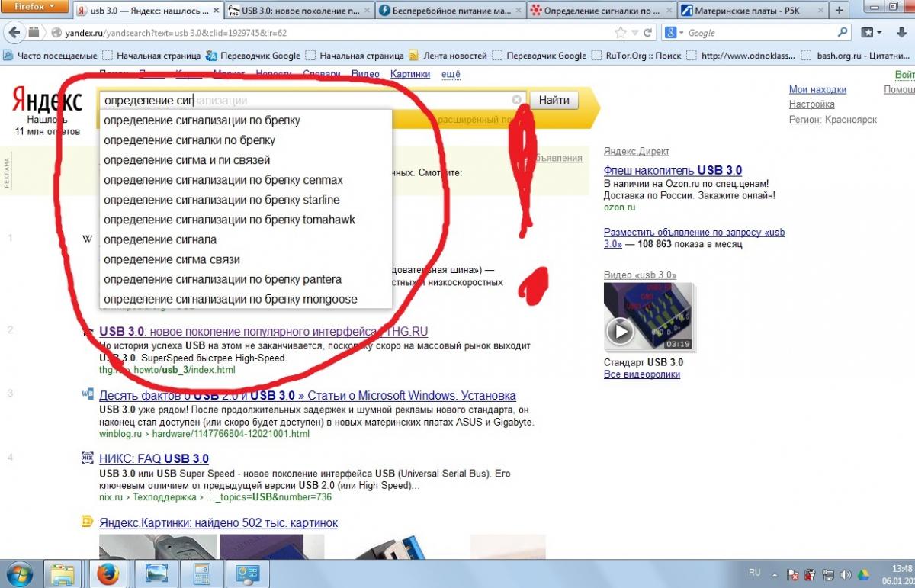
Task: Click the Яндекс logo
Action: [47, 101]
